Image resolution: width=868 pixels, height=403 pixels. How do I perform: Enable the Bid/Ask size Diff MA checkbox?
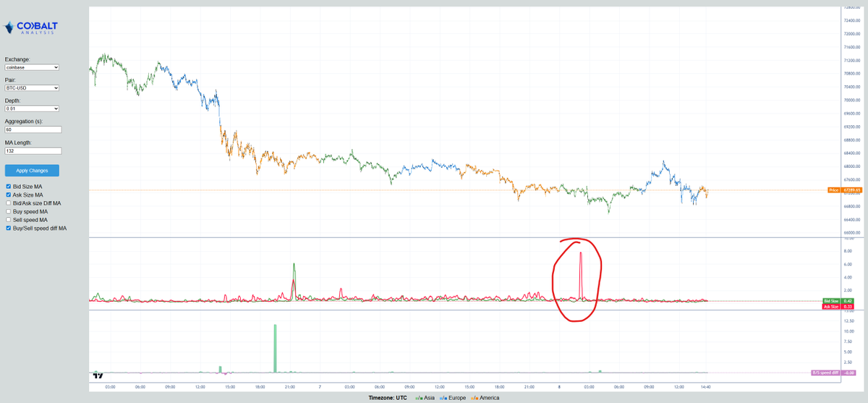pos(9,203)
